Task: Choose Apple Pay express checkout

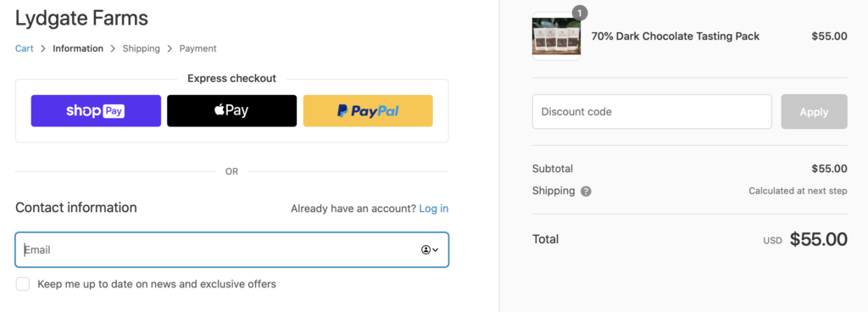Action: (231, 110)
